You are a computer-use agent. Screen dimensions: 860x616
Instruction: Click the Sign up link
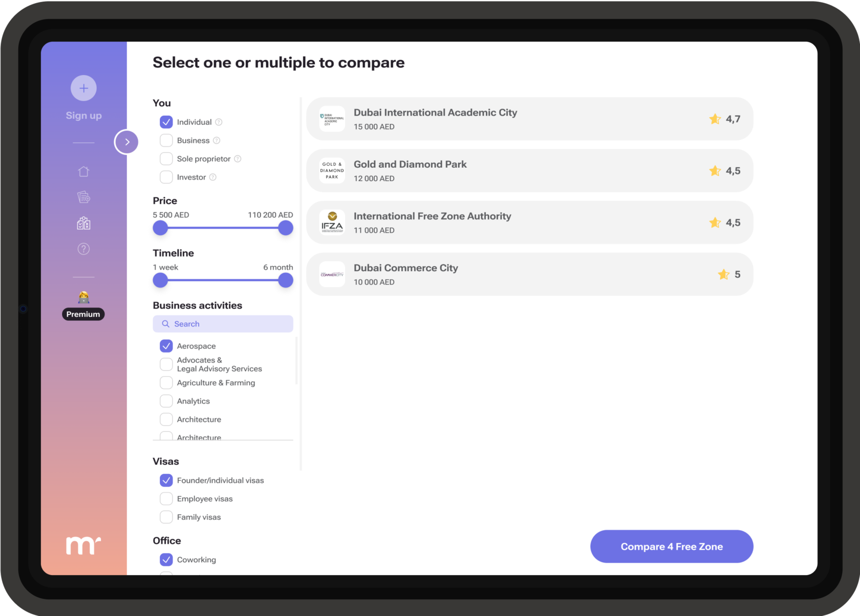coord(83,116)
